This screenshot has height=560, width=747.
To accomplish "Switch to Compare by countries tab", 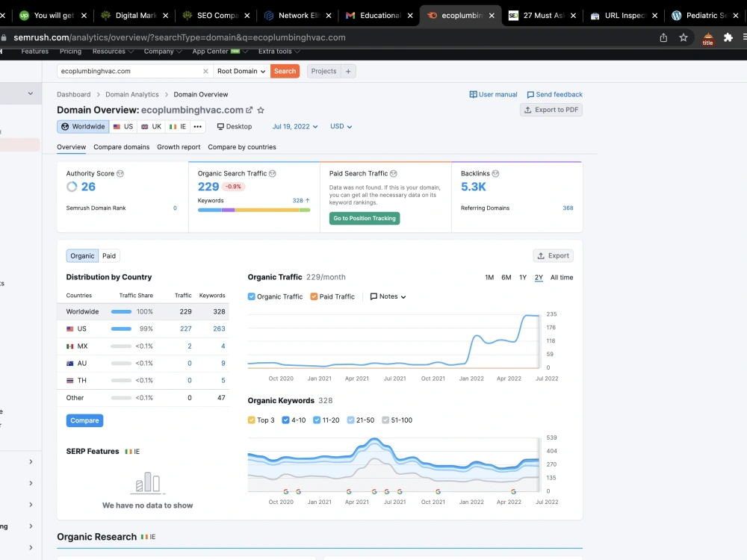I will click(242, 146).
